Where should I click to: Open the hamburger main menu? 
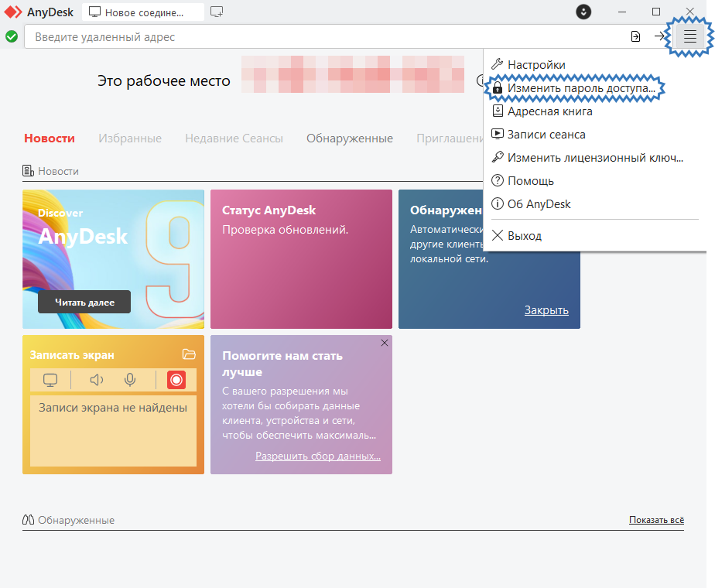coord(689,36)
